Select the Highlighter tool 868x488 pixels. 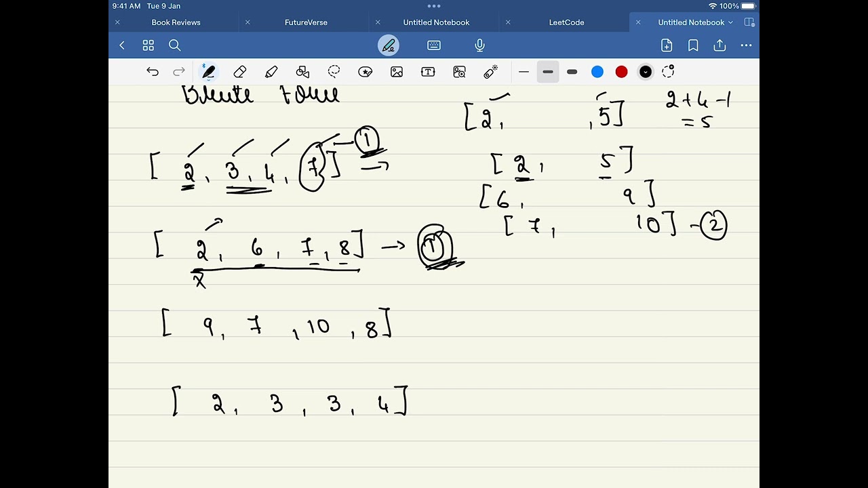(271, 72)
